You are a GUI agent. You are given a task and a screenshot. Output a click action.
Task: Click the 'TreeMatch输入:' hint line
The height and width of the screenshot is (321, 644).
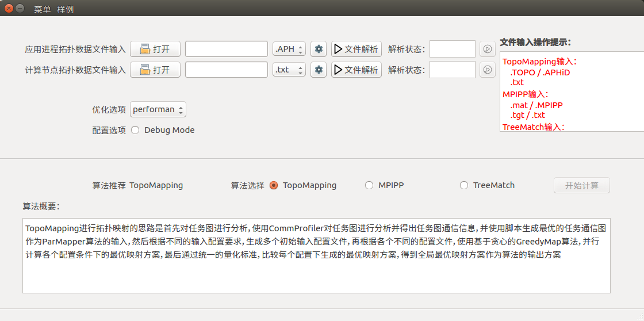point(534,127)
